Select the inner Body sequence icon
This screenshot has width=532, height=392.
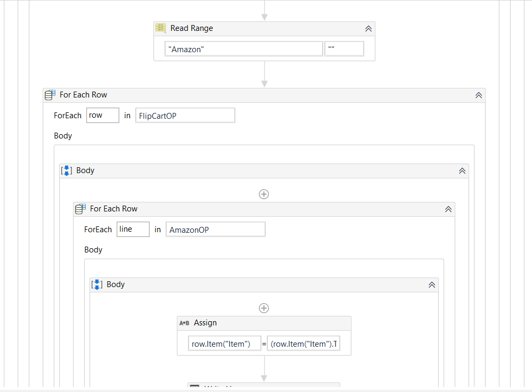point(97,284)
